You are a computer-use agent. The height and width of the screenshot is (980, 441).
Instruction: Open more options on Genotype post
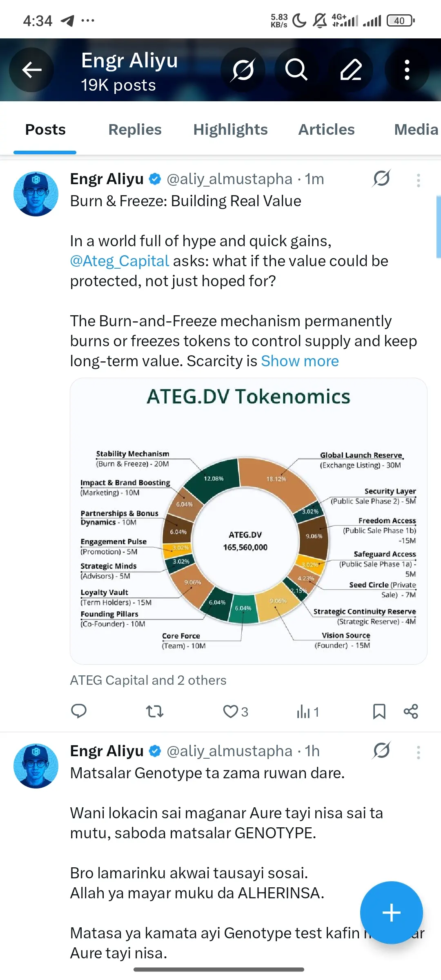pos(418,752)
